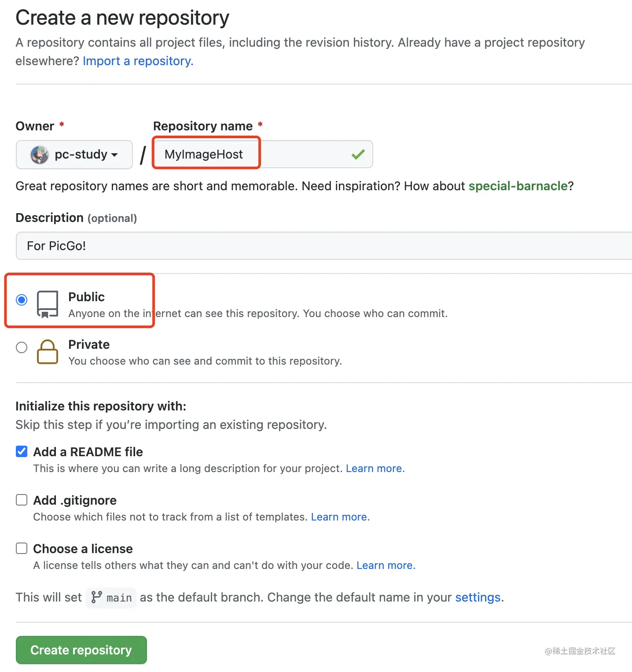The height and width of the screenshot is (672, 632).
Task: Select the Private radio button
Action: [x=22, y=347]
